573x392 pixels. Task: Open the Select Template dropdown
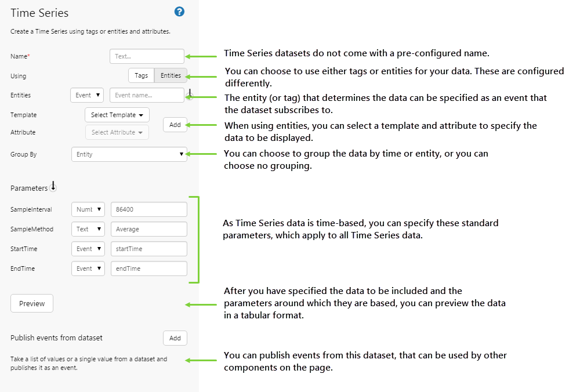point(117,115)
